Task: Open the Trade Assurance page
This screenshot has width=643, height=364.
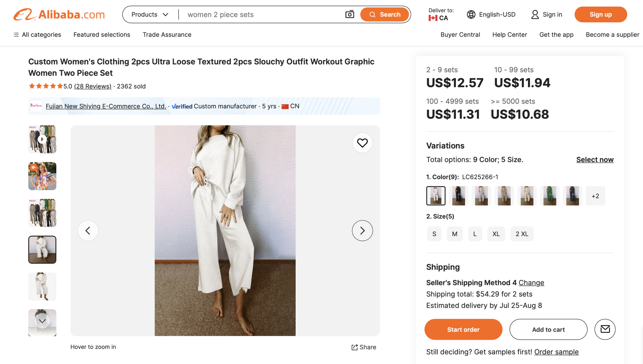Action: point(167,35)
